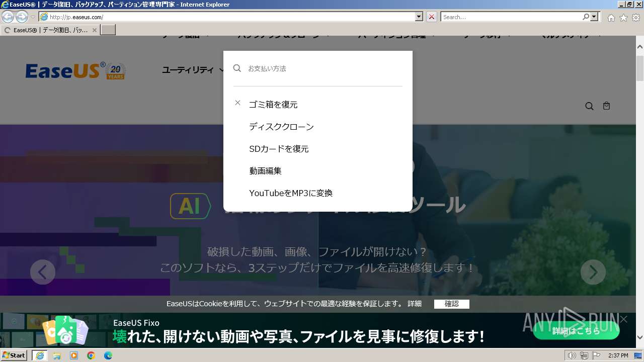The height and width of the screenshot is (362, 644).
Task: Click the 確認 cookie button
Action: point(451,304)
